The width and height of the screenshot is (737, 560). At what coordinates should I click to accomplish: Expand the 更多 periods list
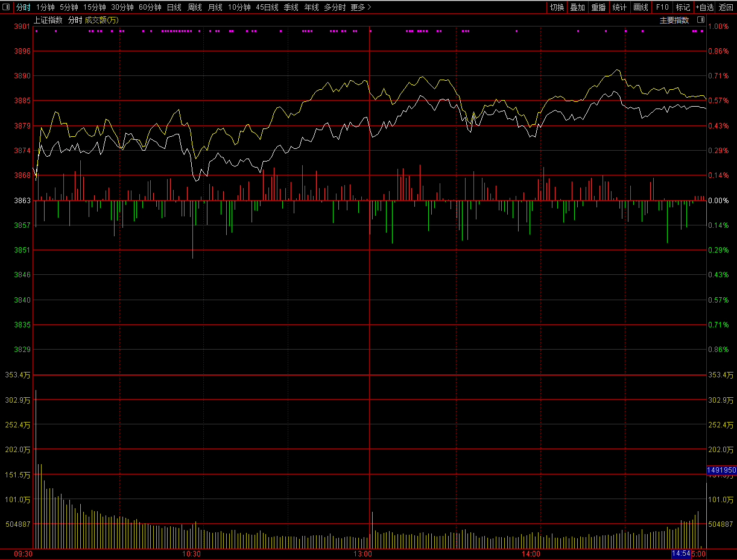pos(361,7)
